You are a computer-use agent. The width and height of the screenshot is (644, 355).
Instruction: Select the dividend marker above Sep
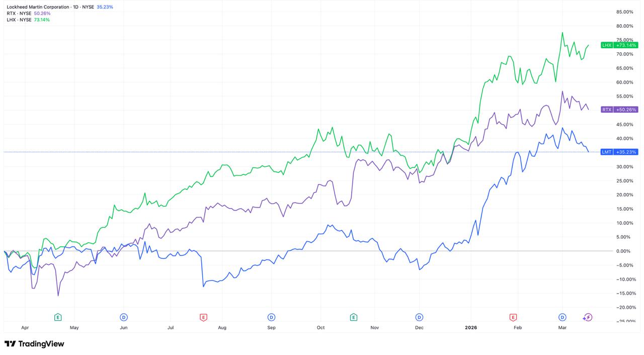pyautogui.click(x=271, y=317)
